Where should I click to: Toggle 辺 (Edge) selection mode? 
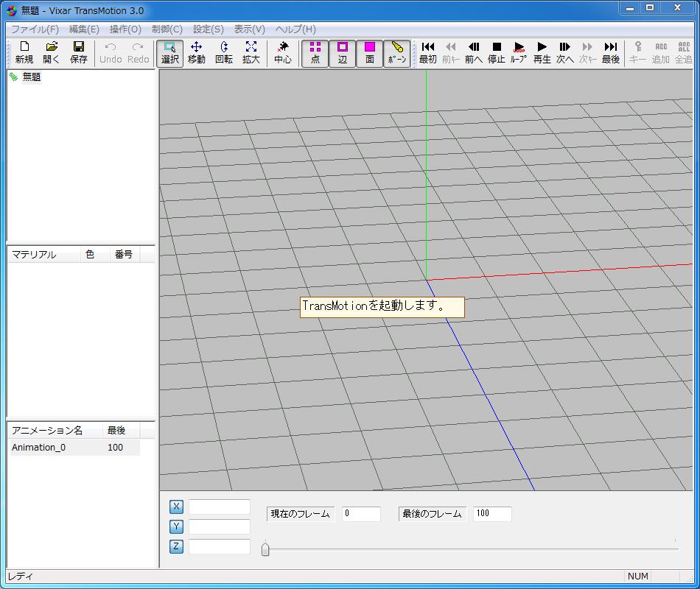pyautogui.click(x=342, y=52)
